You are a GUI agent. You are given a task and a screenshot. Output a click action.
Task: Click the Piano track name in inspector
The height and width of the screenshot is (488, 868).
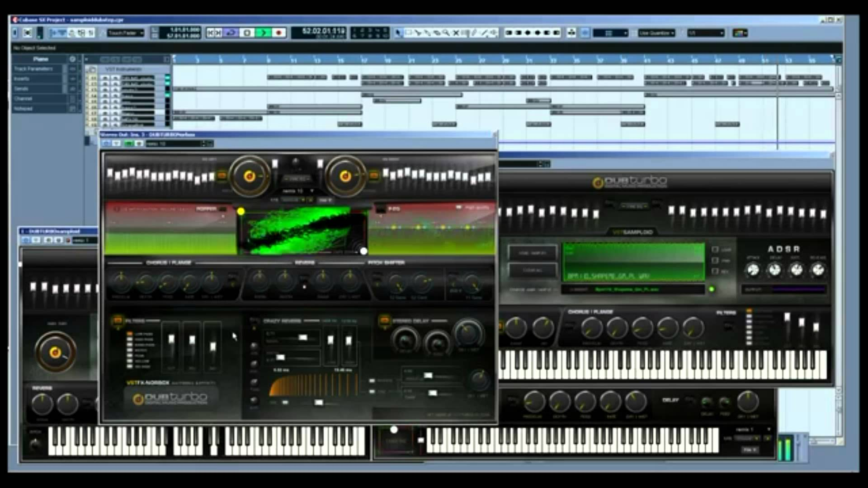pos(40,59)
